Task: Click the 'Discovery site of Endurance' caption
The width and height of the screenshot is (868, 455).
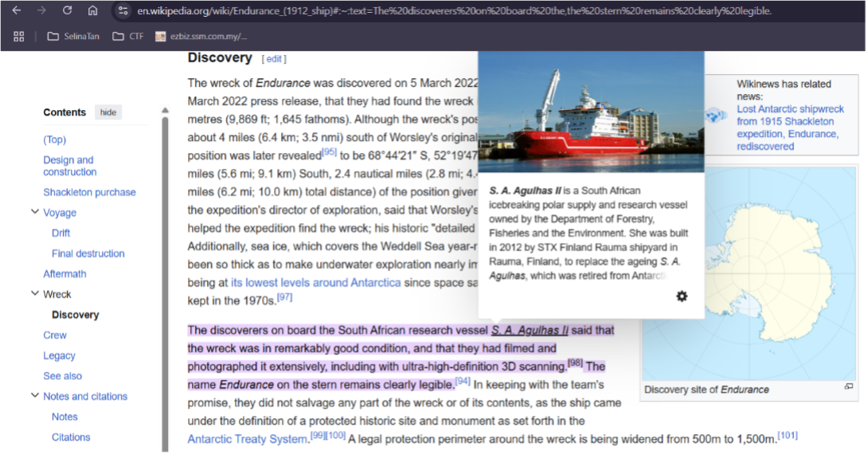Action: click(x=706, y=390)
